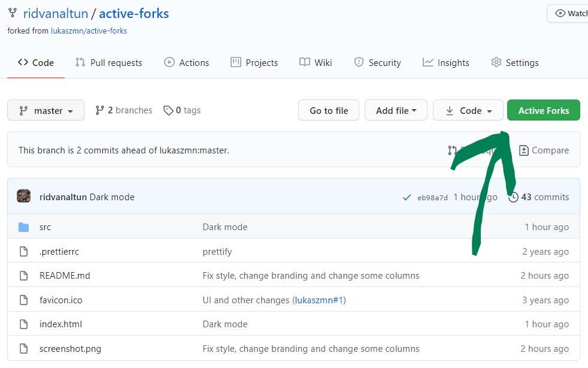Switch to the Actions tab
Viewport: 588px width, 368px height.
click(x=186, y=63)
